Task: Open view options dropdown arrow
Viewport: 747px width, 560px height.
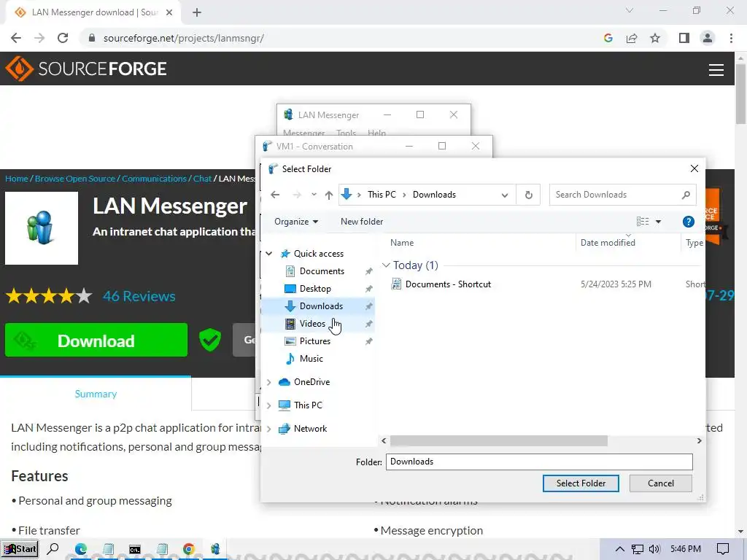Action: (x=658, y=222)
